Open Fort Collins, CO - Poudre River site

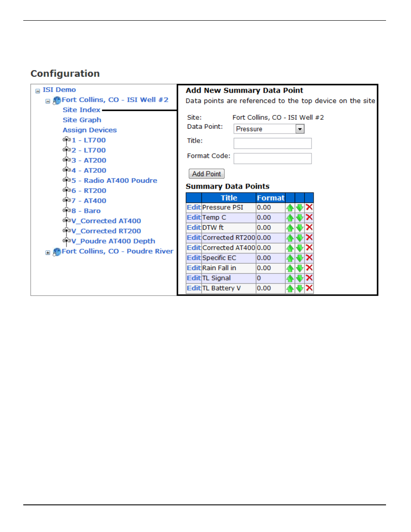(118, 251)
